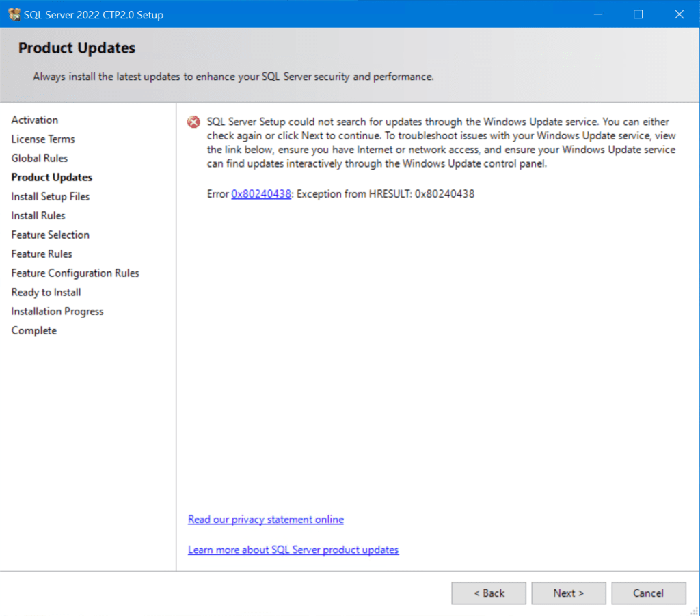
Task: Click the Installation Progress sidebar entry
Action: (x=57, y=311)
